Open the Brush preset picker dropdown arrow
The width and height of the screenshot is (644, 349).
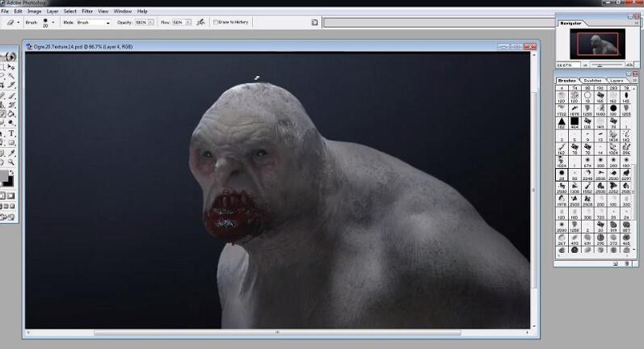pos(53,22)
